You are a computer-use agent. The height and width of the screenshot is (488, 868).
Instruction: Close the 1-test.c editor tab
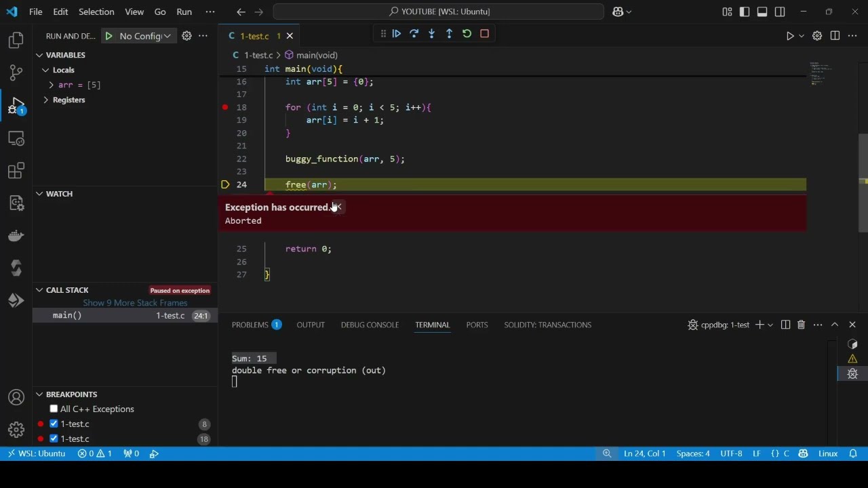click(x=290, y=36)
